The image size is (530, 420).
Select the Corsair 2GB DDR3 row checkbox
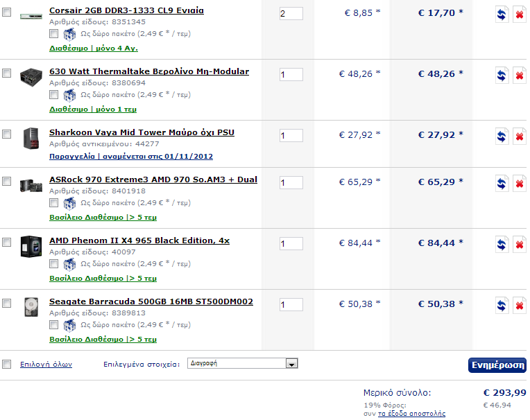click(6, 12)
